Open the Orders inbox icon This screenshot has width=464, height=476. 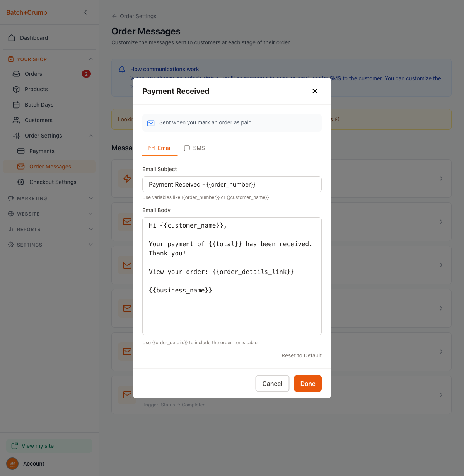(16, 74)
